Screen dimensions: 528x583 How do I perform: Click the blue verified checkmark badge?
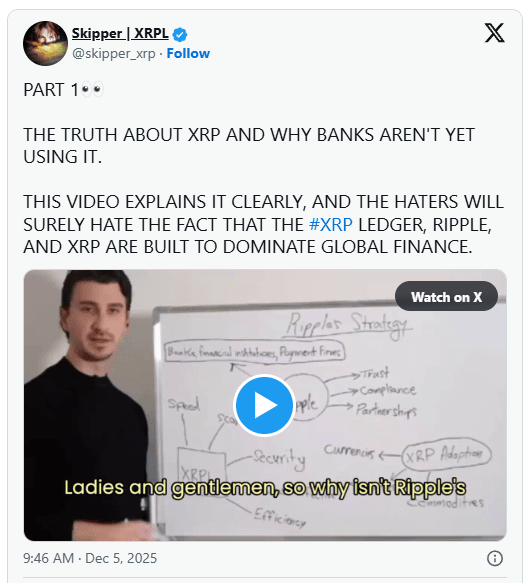click(180, 35)
